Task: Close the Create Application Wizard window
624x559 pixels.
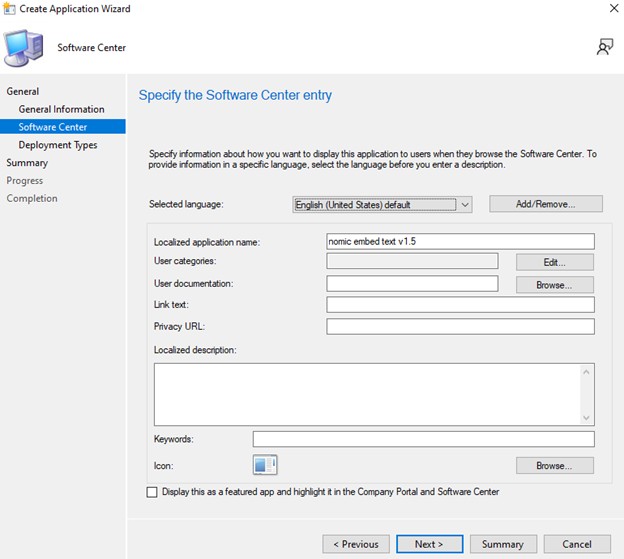Action: (612, 9)
